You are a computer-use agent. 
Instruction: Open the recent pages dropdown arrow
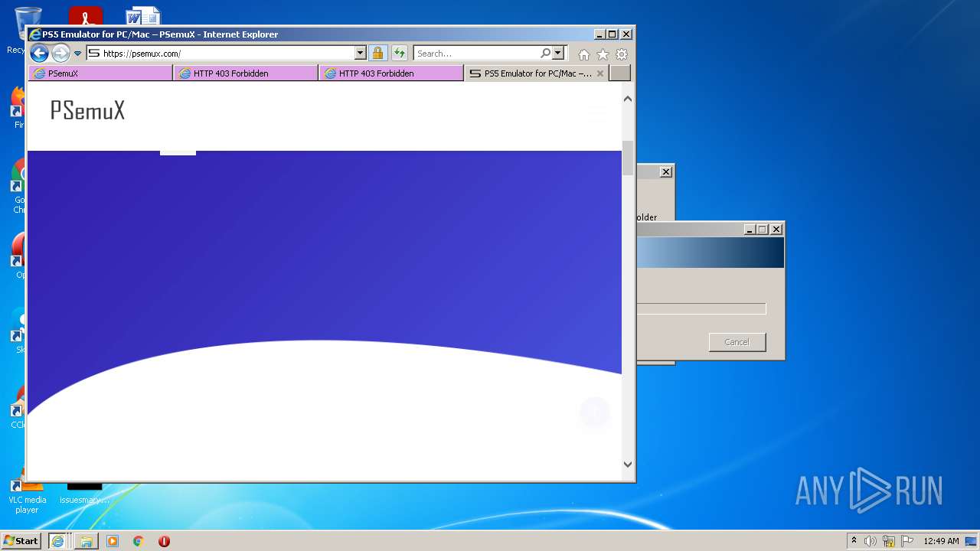[77, 54]
